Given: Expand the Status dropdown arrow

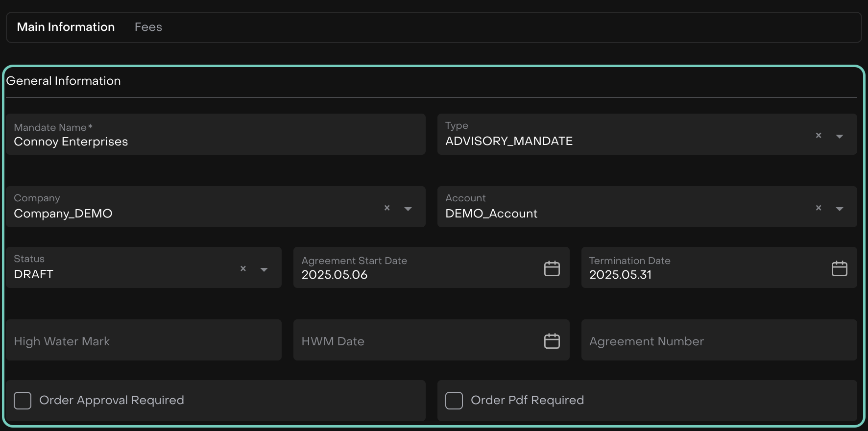Looking at the screenshot, I should coord(264,269).
